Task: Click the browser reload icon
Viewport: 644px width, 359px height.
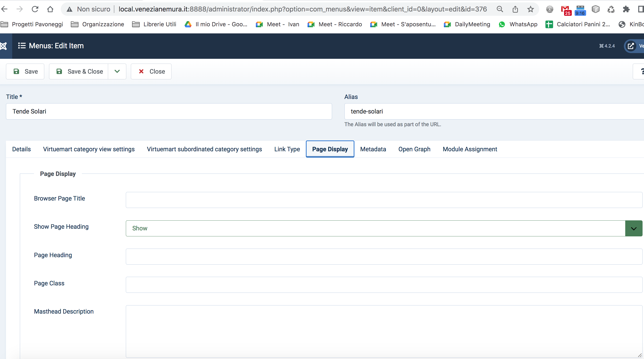Action: (35, 9)
